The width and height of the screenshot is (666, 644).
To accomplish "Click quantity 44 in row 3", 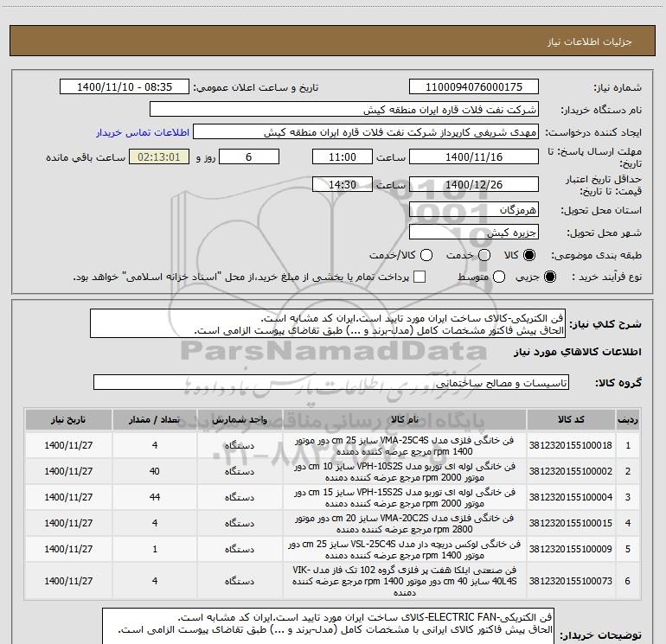I will (x=155, y=497).
